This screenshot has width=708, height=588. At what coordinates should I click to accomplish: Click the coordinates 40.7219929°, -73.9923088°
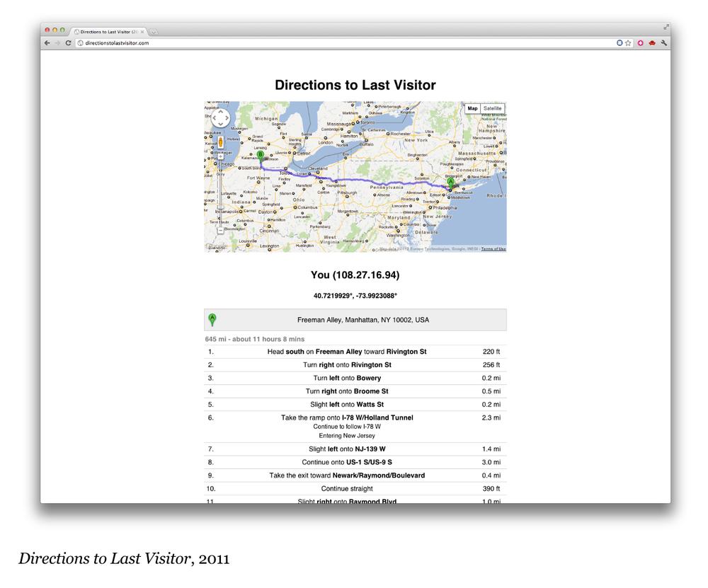click(x=355, y=296)
